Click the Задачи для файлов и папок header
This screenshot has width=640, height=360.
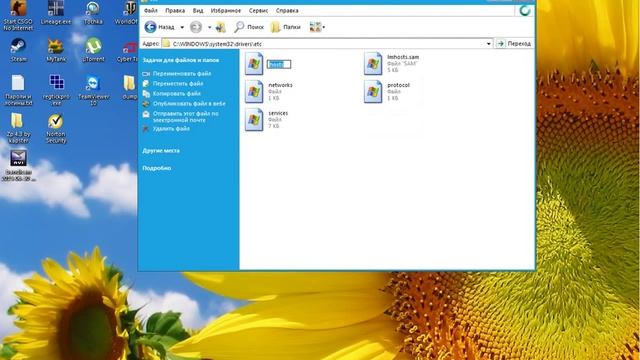(x=180, y=60)
